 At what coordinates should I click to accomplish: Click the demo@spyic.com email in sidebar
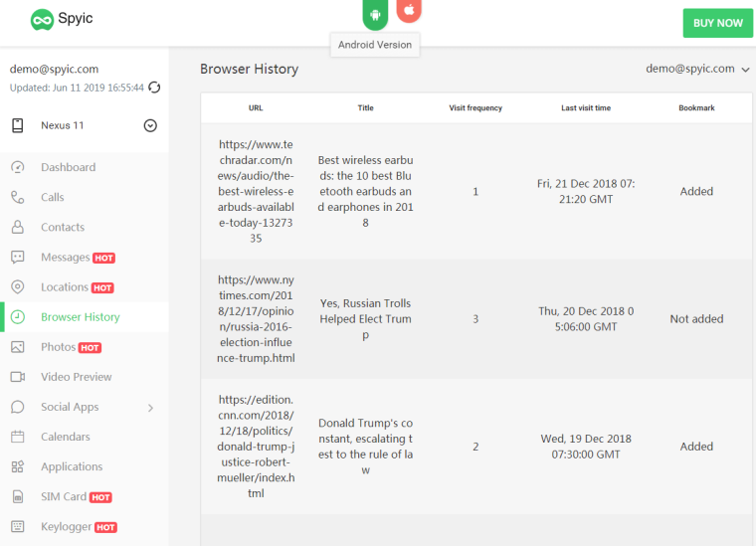(x=54, y=70)
